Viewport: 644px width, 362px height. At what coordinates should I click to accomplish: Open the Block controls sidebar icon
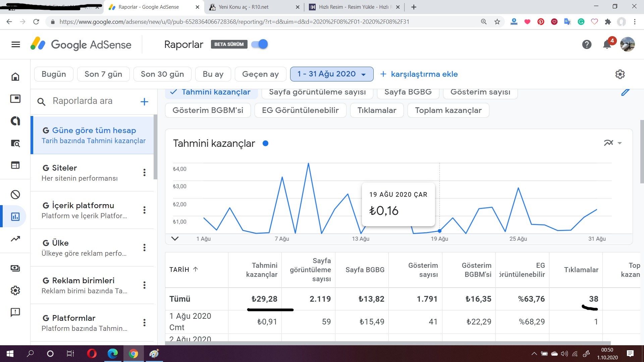tap(15, 195)
